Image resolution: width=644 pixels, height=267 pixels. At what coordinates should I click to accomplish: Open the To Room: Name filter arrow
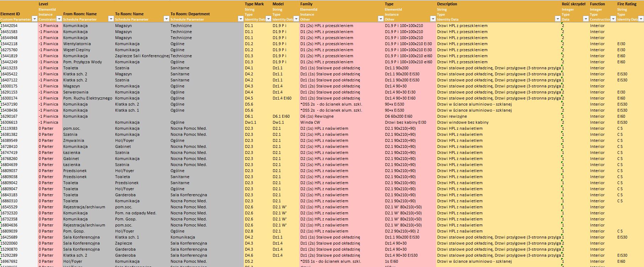pos(166,19)
